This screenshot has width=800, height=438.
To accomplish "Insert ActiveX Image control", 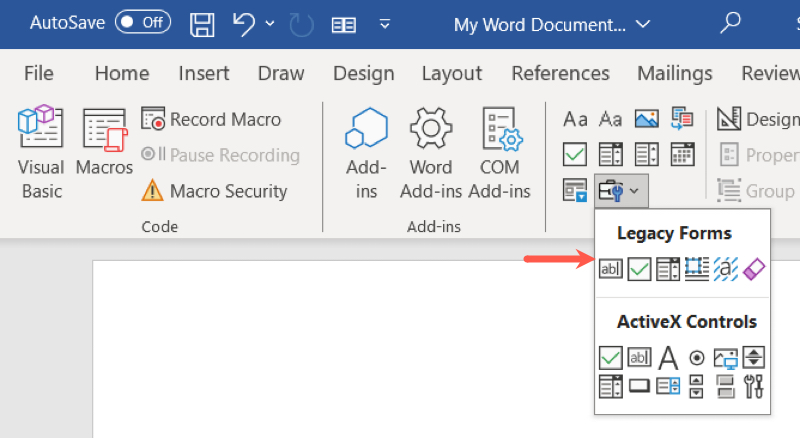I will coord(726,358).
